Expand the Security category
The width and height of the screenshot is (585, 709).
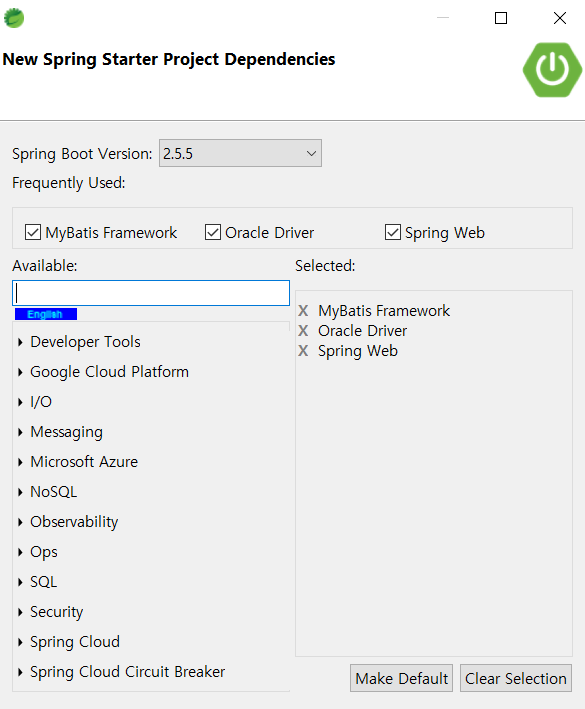(20, 612)
